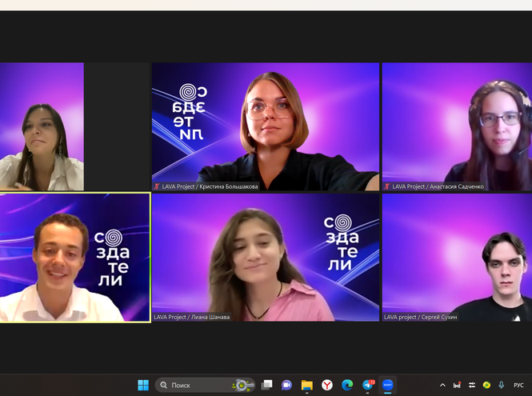Switch to Telegram with unread badge
Viewport: 532px width, 396px height.
pos(368,385)
